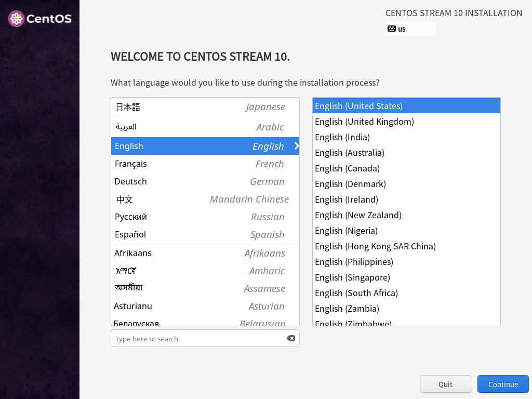The image size is (532, 399).
Task: Select Belarusian language row
Action: [205, 321]
